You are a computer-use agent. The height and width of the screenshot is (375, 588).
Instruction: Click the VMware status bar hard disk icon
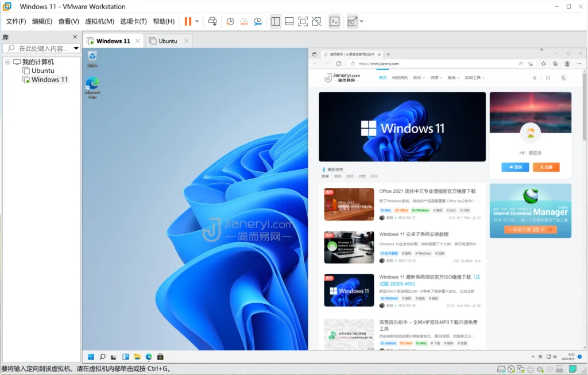point(501,369)
